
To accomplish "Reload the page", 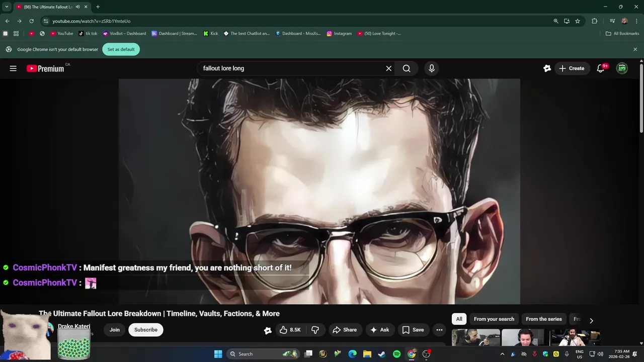I will (31, 21).
